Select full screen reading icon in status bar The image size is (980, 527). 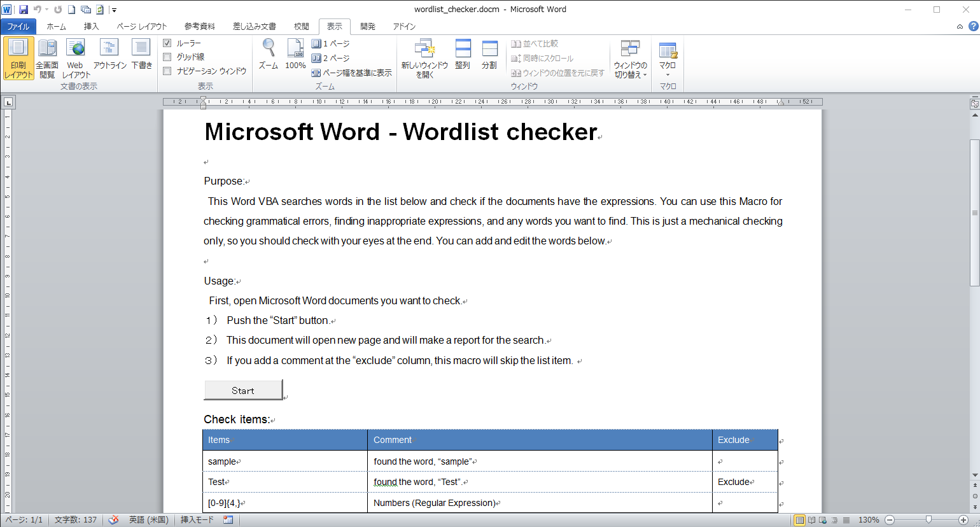(811, 520)
